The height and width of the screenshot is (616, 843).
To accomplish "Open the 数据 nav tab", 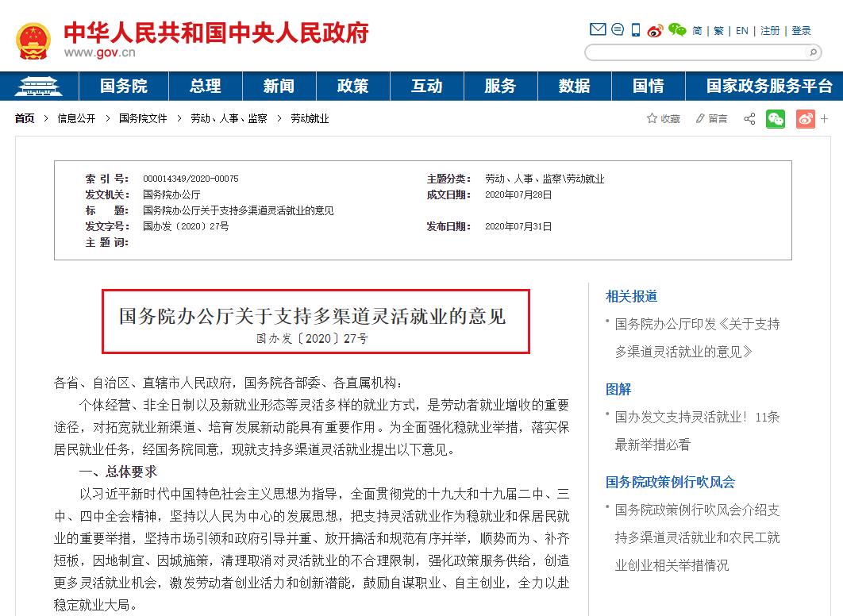I will (574, 86).
